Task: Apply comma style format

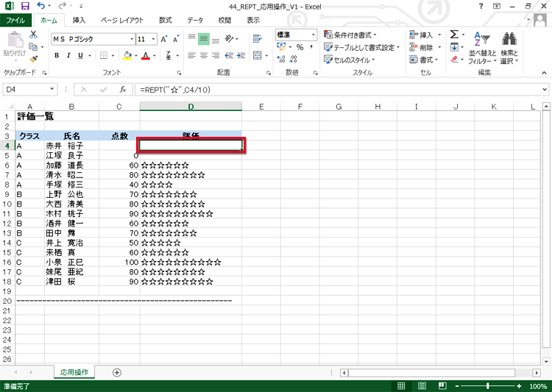Action: pos(311,47)
